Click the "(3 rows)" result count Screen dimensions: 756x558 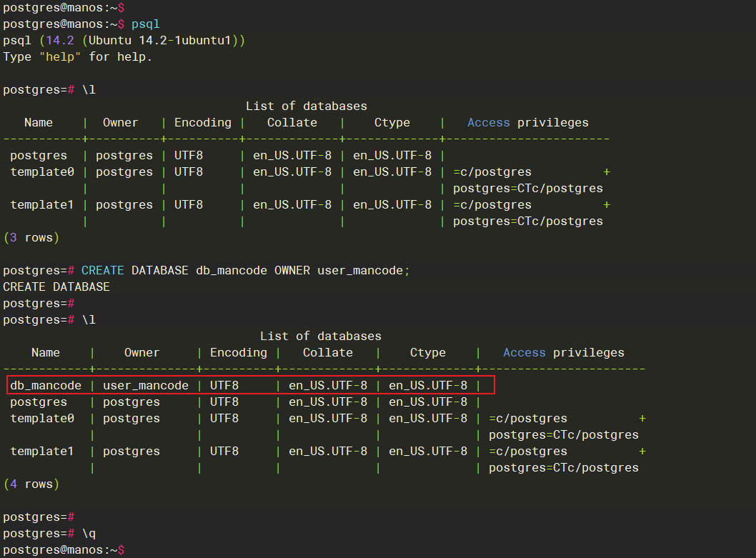point(31,237)
